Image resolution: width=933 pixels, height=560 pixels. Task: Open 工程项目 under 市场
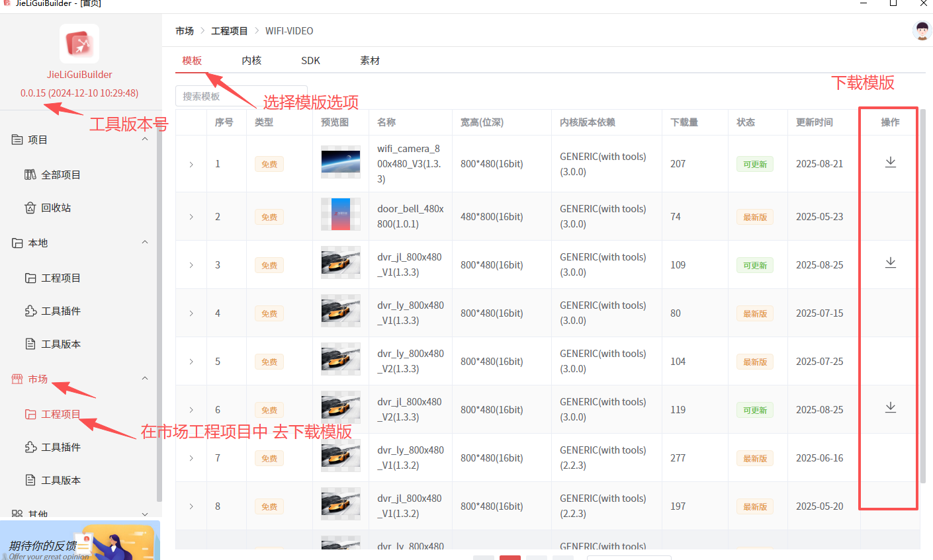(x=53, y=414)
